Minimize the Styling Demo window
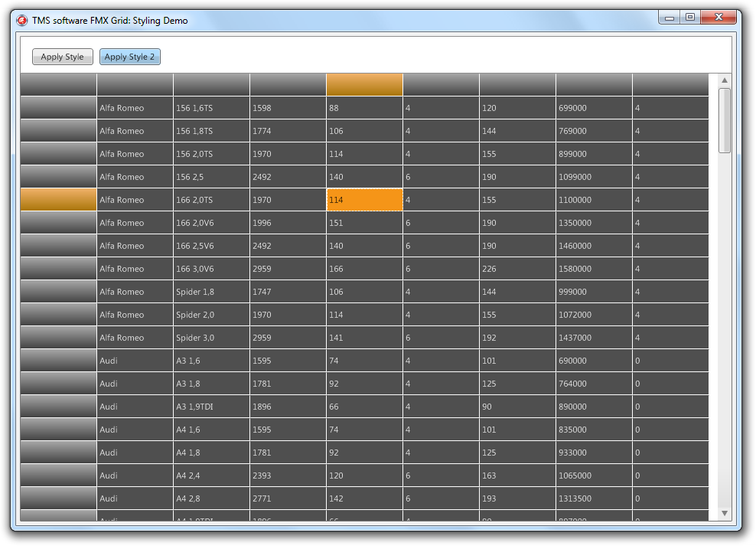This screenshot has height=546, width=756. [670, 18]
